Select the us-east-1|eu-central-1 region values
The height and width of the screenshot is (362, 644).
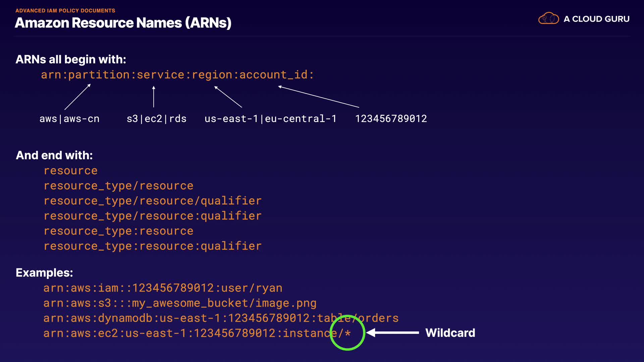tap(270, 119)
